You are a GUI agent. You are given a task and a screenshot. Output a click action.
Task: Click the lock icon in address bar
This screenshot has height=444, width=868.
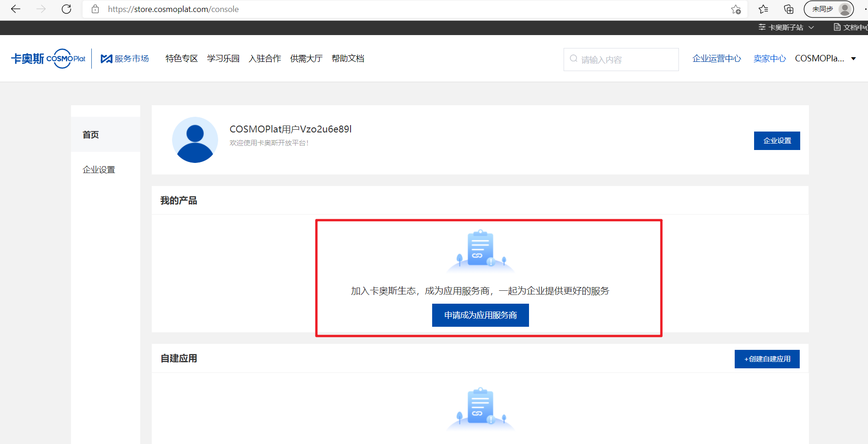click(95, 9)
